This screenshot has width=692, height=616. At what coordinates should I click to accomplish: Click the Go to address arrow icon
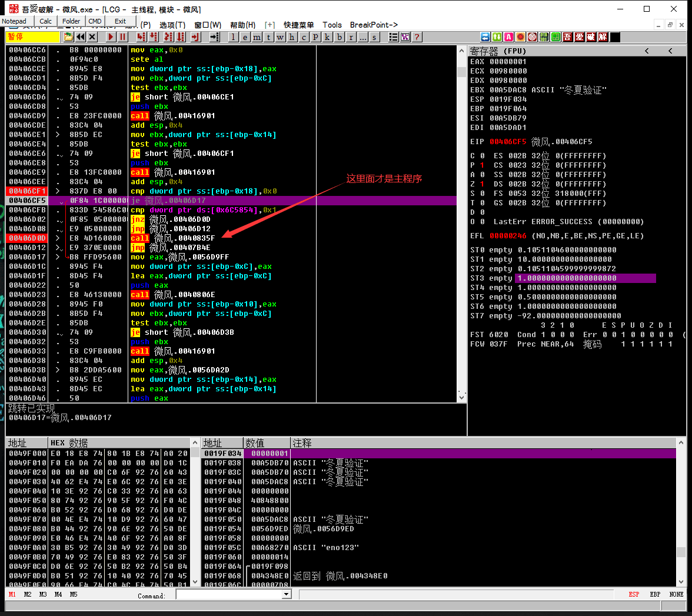click(214, 37)
